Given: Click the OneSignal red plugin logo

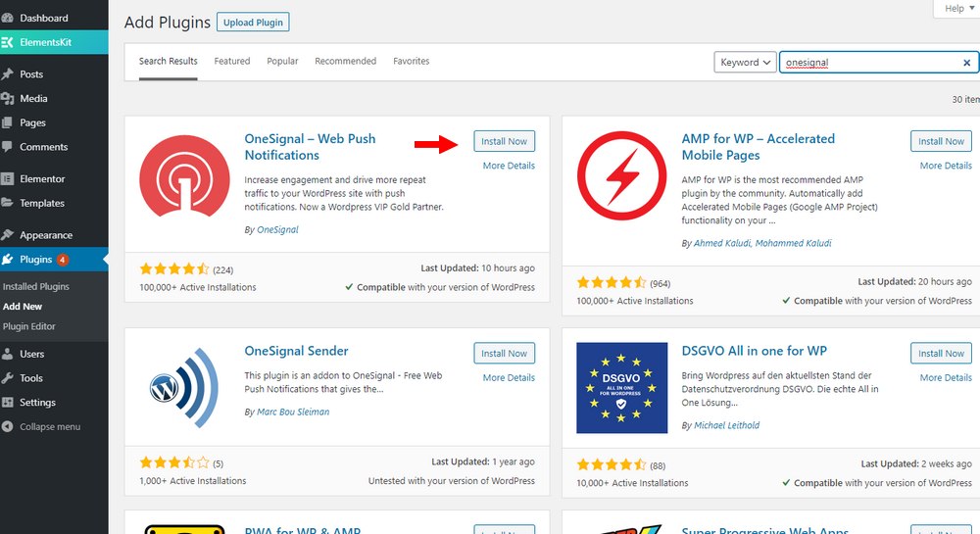Looking at the screenshot, I should click(184, 178).
